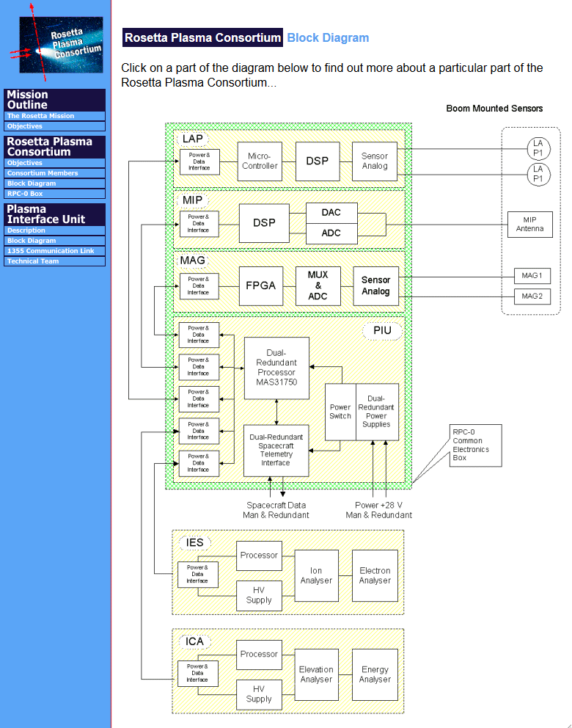
Task: Click the MIP label in the diagram
Action: [193, 200]
